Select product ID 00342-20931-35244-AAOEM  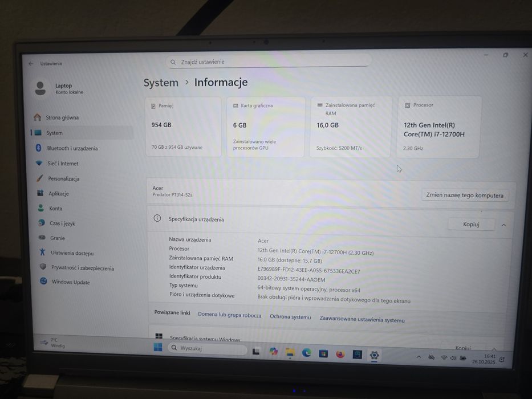291,279
